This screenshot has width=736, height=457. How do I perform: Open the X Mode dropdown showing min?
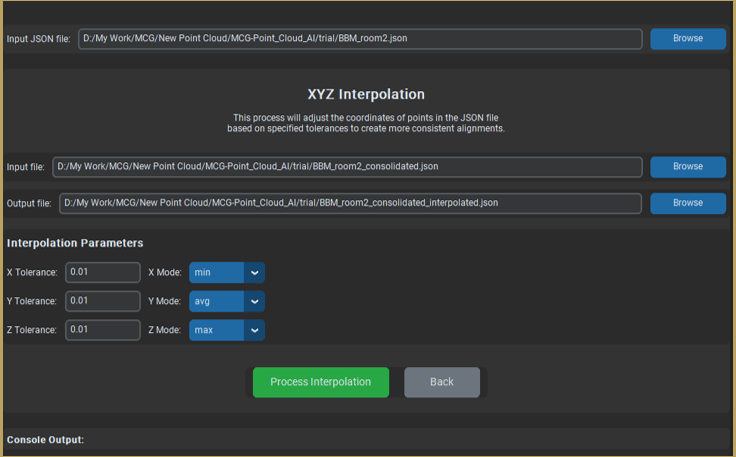(227, 273)
